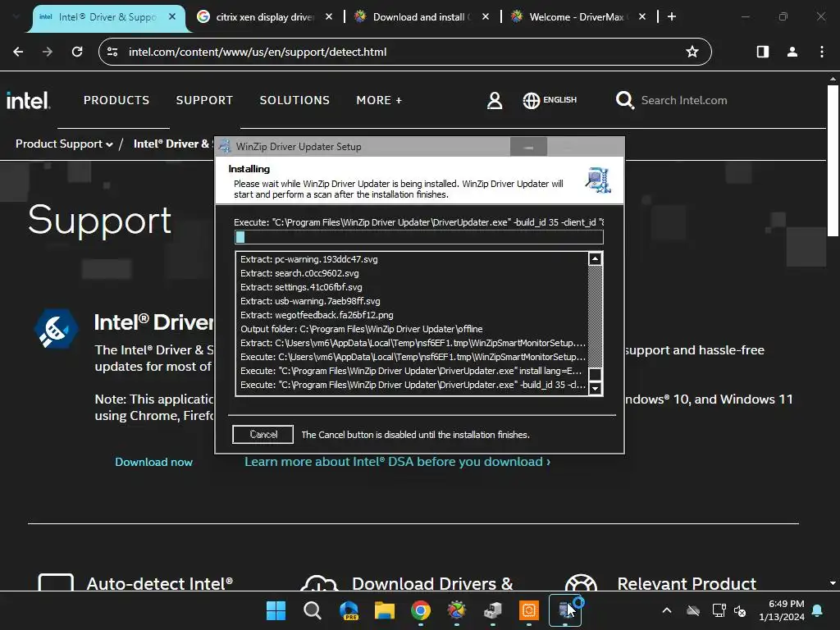840x630 pixels.
Task: Select the ENGLISH language option
Action: point(559,100)
